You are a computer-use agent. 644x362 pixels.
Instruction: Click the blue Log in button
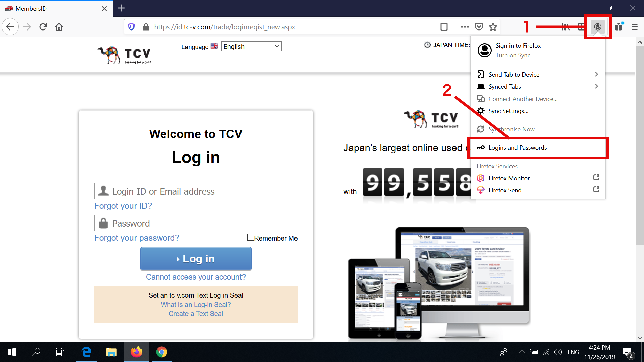coord(196,259)
